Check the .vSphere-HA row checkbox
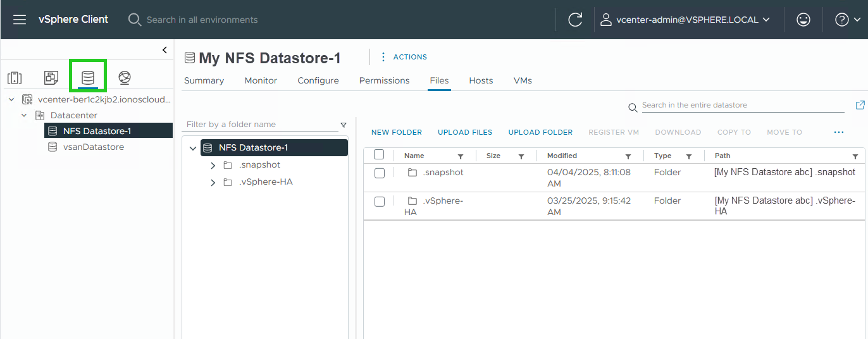868x339 pixels. tap(380, 202)
